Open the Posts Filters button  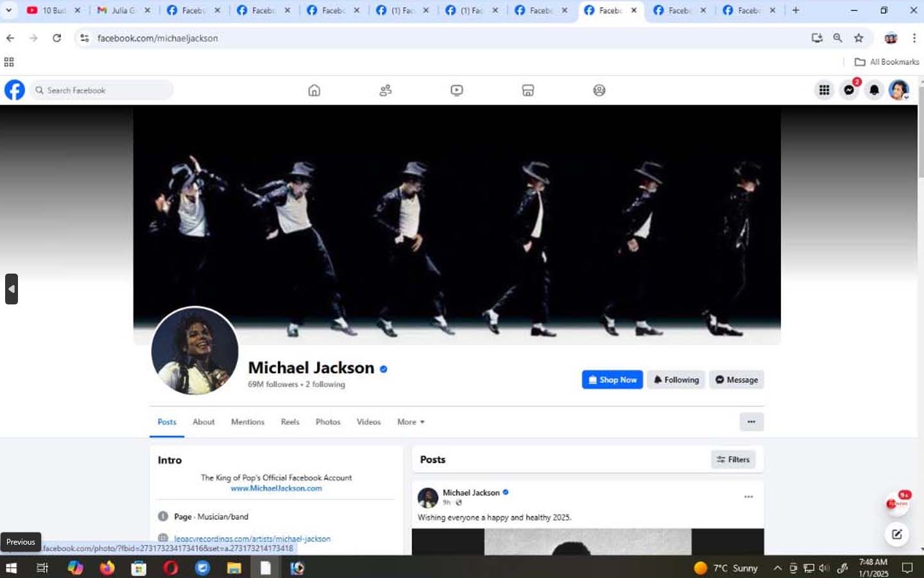coord(733,459)
